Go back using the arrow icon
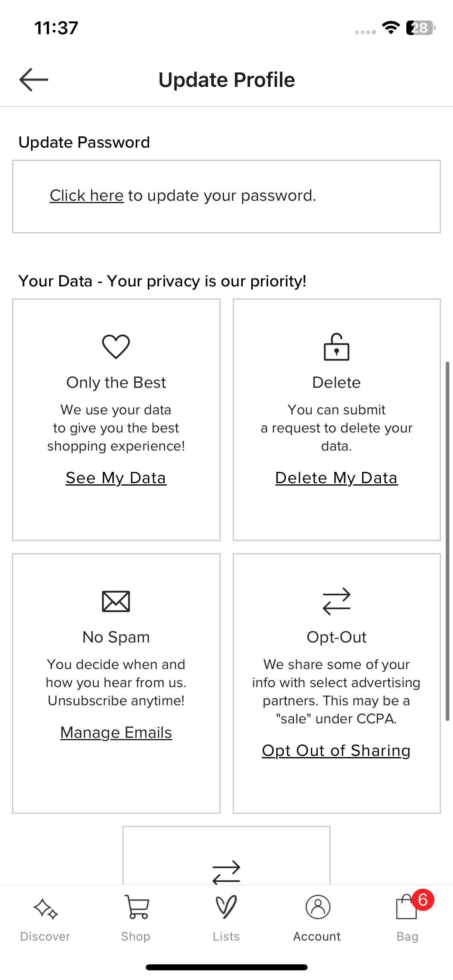Image resolution: width=453 pixels, height=980 pixels. 34,80
